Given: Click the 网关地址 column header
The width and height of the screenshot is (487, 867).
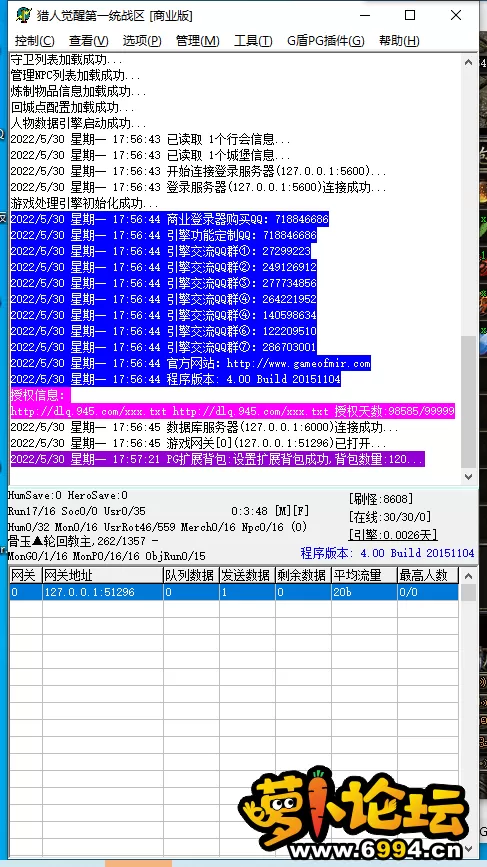Looking at the screenshot, I should pos(103,576).
